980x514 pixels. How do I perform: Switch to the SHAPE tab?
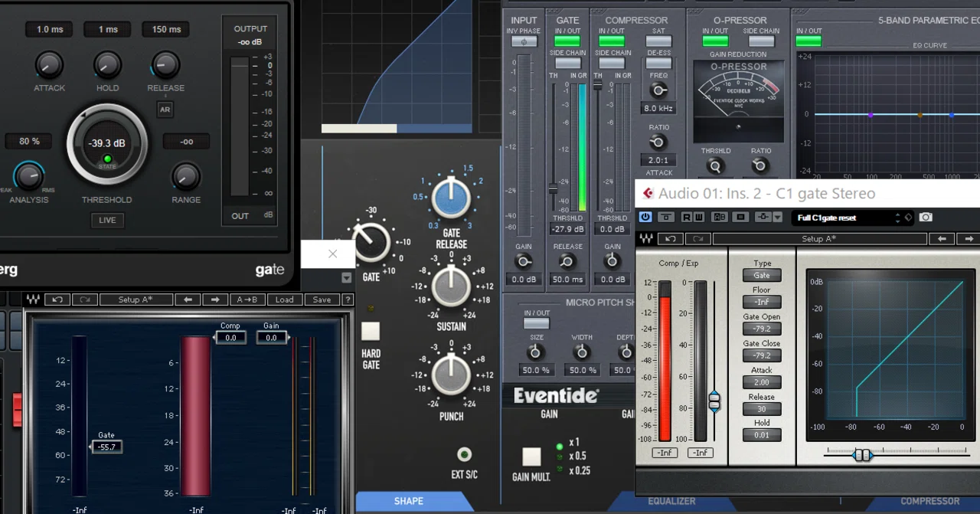(409, 501)
